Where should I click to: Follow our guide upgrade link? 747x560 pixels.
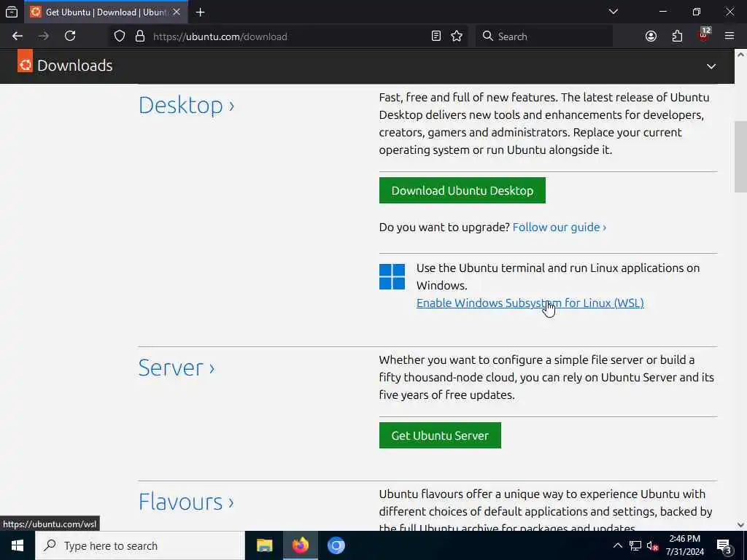point(560,227)
